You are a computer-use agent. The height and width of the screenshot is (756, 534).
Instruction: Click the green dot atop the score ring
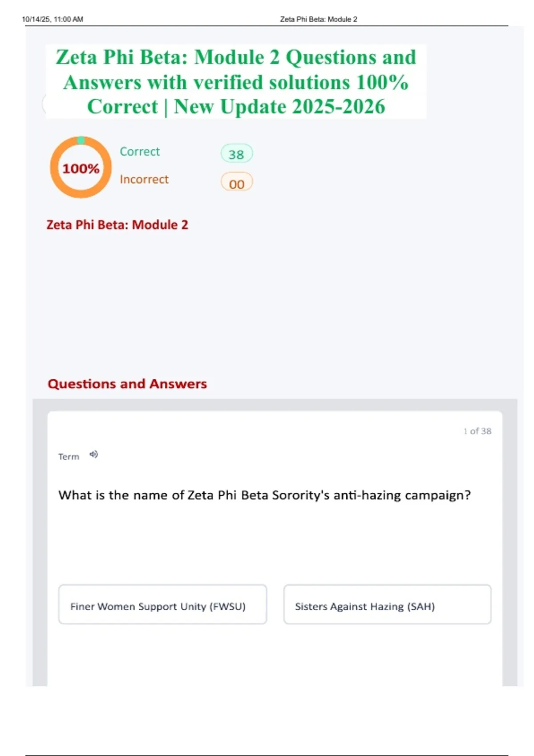coord(81,140)
